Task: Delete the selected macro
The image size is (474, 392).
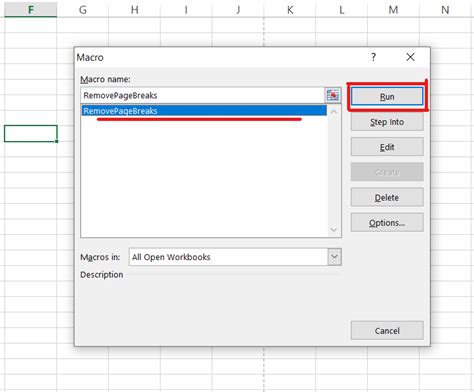Action: pos(387,197)
